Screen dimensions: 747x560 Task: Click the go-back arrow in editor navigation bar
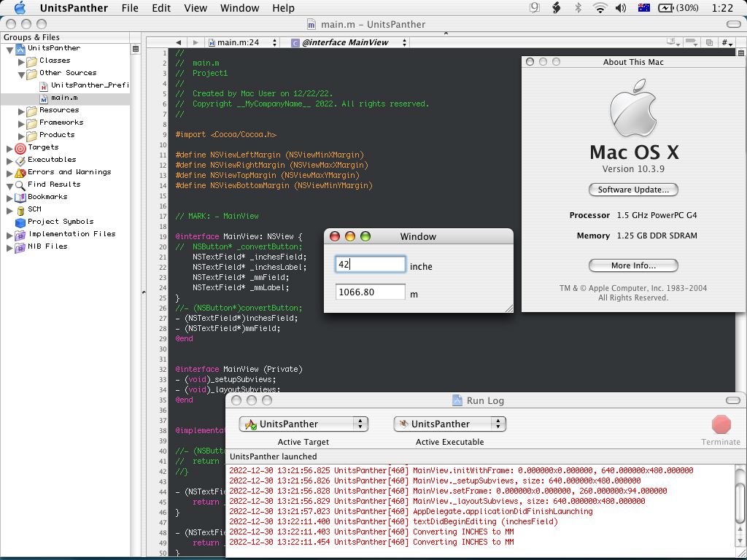[x=179, y=42]
